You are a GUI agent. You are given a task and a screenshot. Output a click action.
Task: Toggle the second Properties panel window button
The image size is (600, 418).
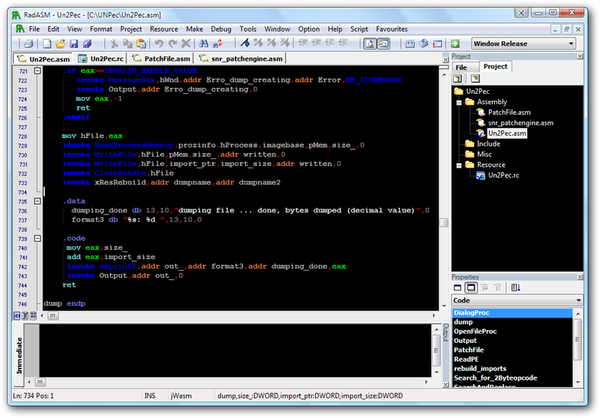471,287
